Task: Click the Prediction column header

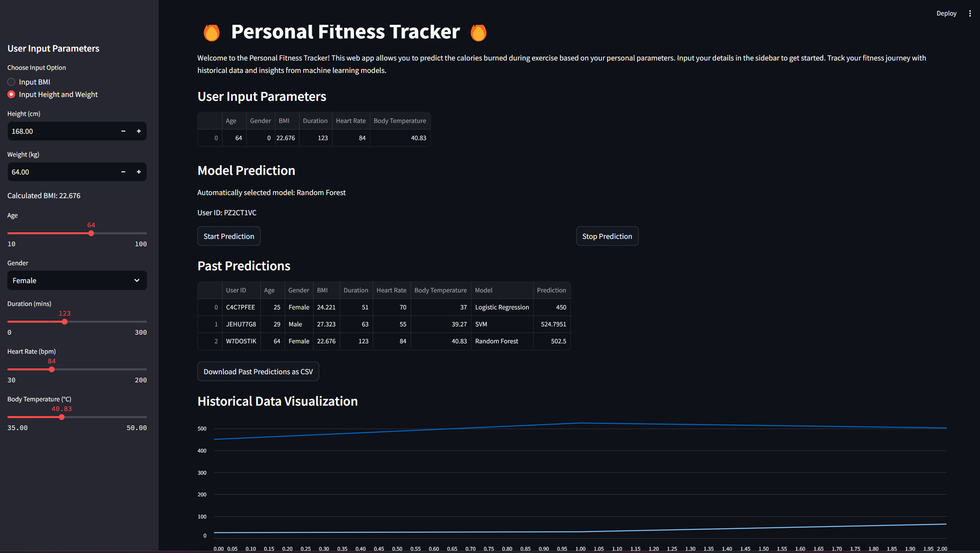Action: (x=551, y=290)
